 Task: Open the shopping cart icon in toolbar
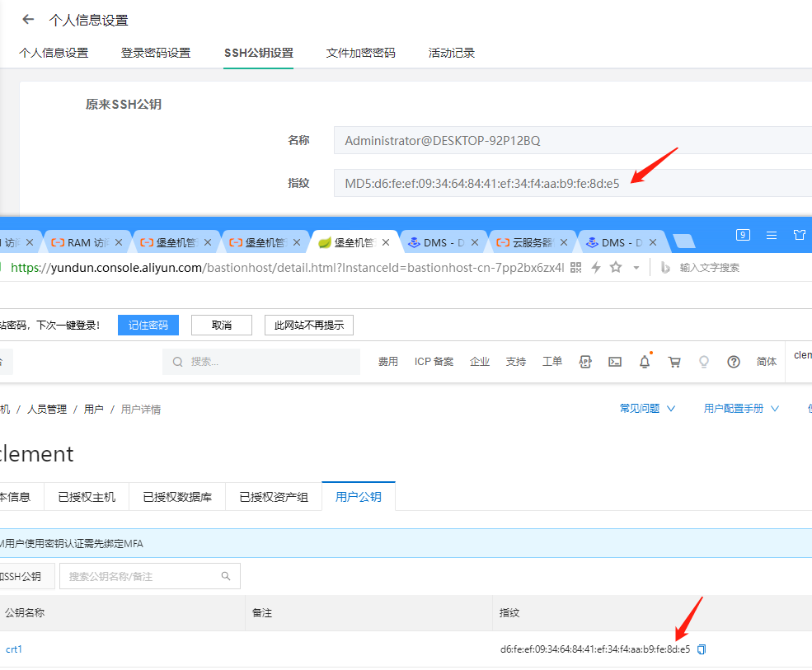[x=674, y=361]
